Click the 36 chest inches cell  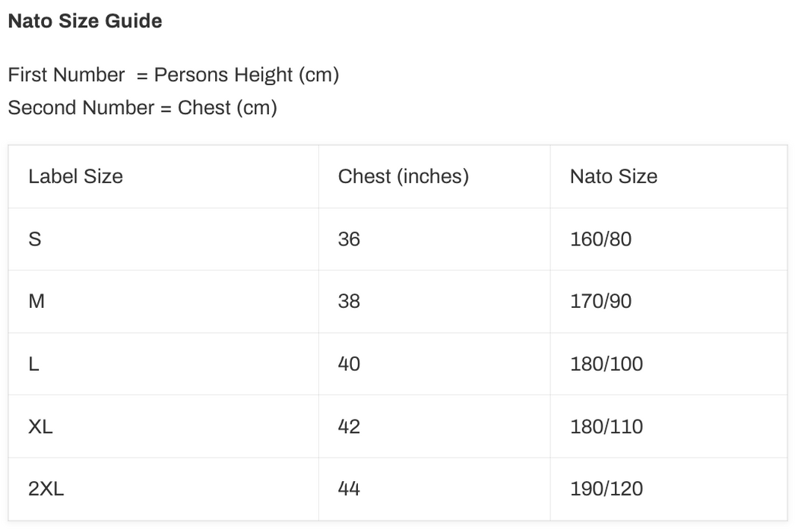(350, 239)
